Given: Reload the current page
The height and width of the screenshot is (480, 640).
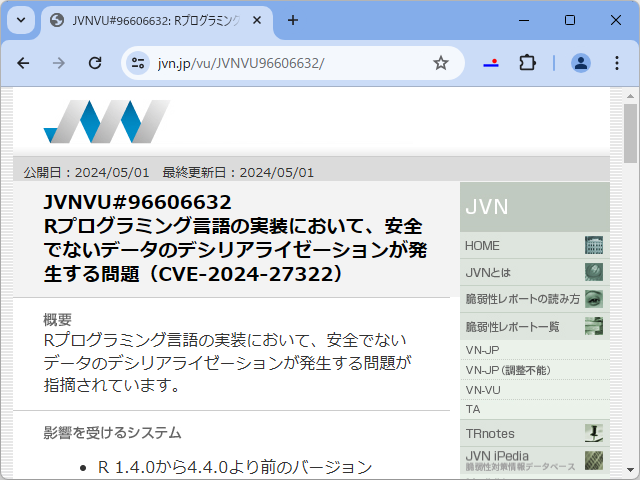Looking at the screenshot, I should click(95, 63).
